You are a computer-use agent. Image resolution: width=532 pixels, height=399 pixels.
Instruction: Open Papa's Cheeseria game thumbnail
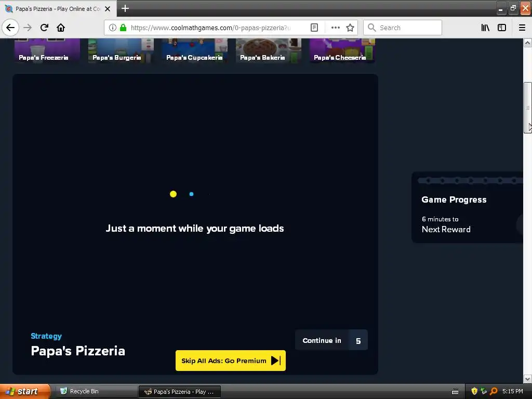tap(342, 50)
